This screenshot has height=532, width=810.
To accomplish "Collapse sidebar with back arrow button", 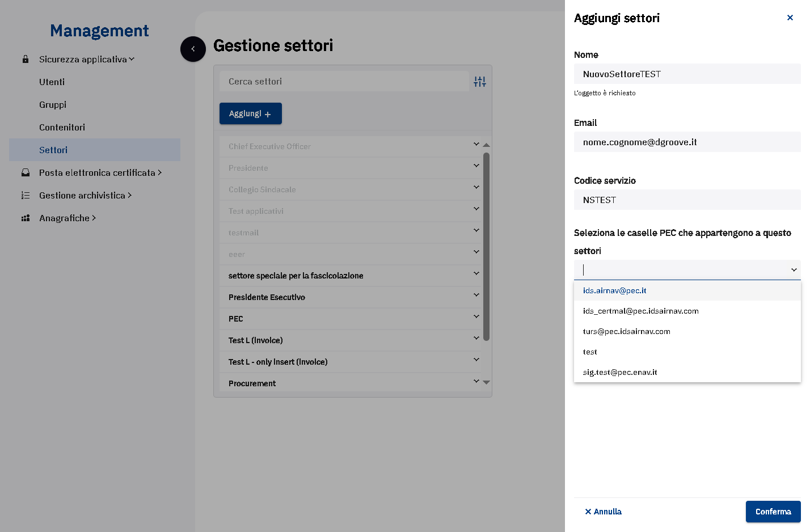I will click(193, 49).
